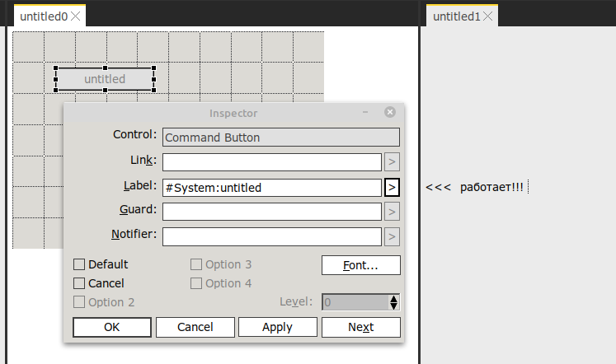
Task: Minimize the Inspector dialog
Action: point(365,113)
